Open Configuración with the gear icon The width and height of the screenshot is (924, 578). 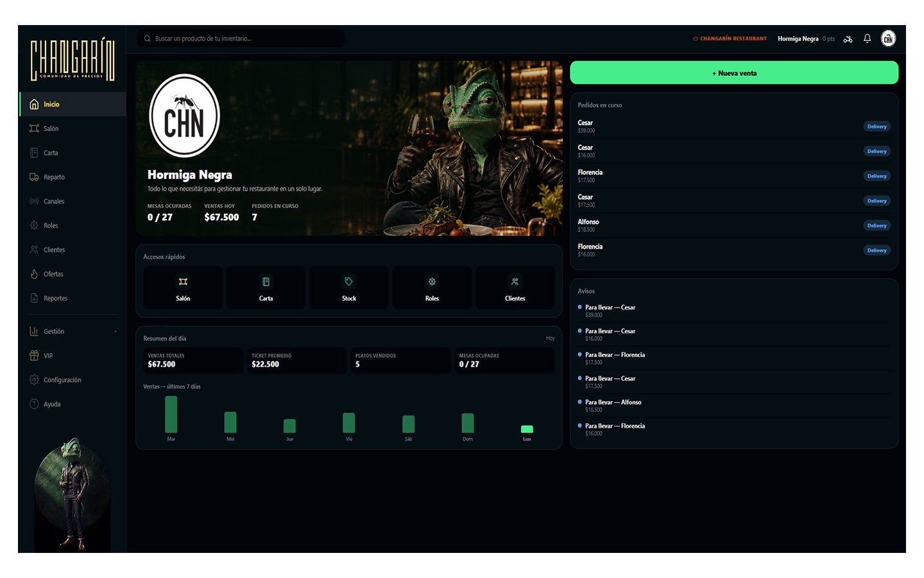click(x=34, y=380)
